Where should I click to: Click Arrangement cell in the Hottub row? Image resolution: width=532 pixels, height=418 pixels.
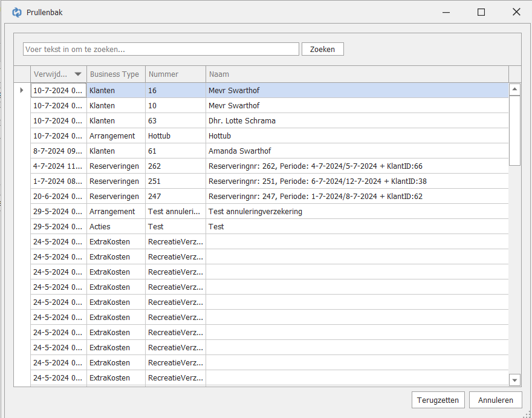pos(116,136)
